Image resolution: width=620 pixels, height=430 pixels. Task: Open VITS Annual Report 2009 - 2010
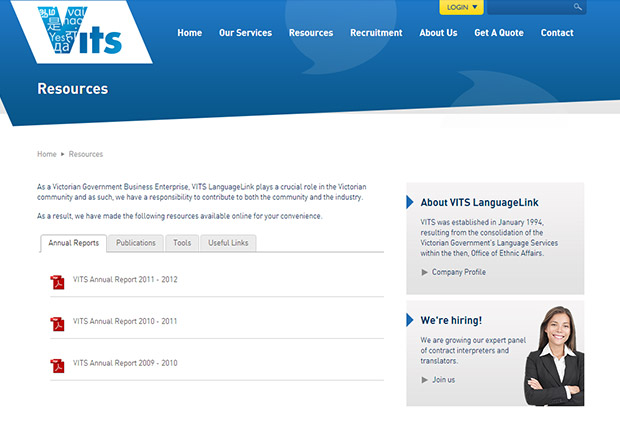(x=125, y=363)
